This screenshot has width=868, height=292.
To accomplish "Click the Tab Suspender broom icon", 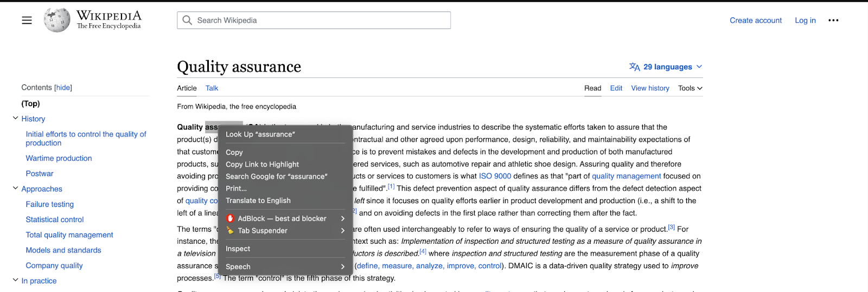I will (230, 230).
